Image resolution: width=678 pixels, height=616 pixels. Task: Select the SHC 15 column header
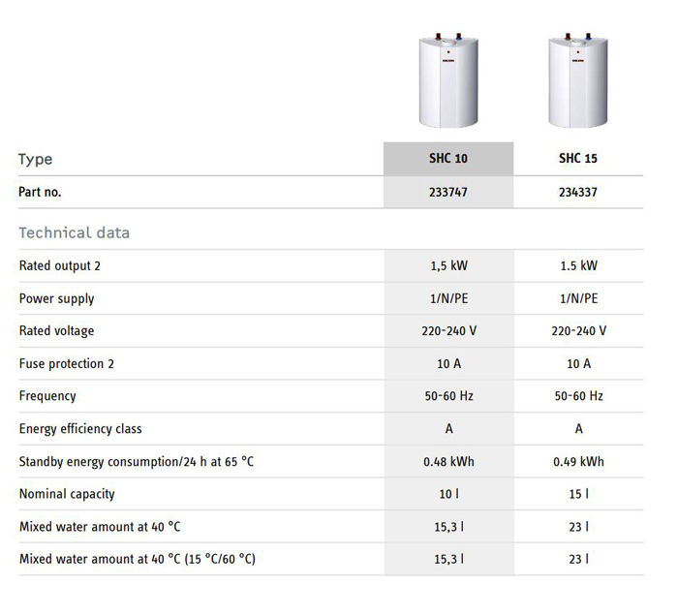tap(578, 159)
